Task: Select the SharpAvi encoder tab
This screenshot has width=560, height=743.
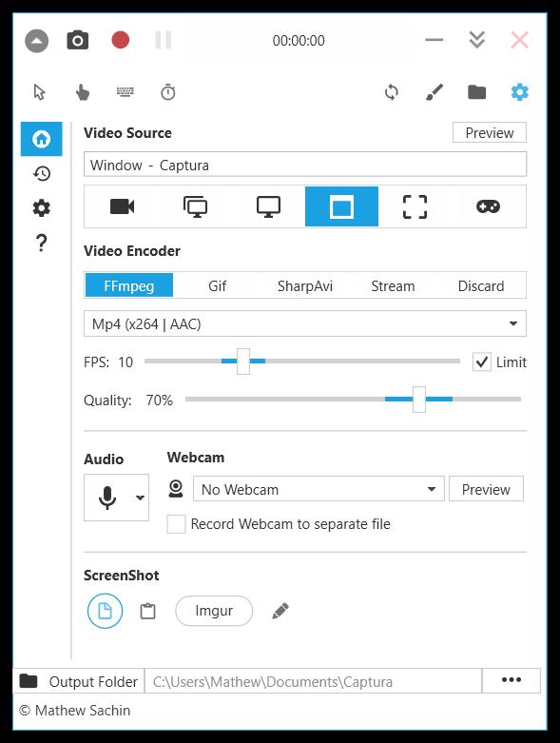Action: (x=305, y=285)
